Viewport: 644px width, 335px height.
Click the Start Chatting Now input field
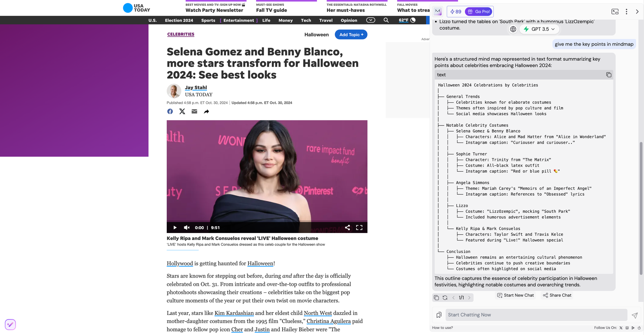coord(536,315)
